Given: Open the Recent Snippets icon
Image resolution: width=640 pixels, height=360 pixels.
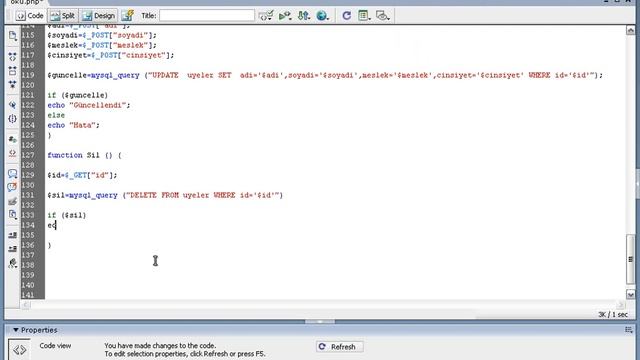Looking at the screenshot, I should click(13, 215).
